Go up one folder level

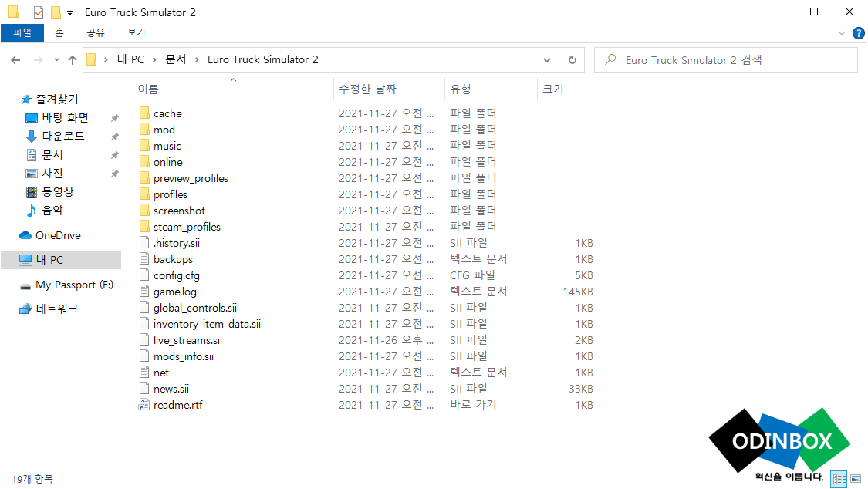73,59
